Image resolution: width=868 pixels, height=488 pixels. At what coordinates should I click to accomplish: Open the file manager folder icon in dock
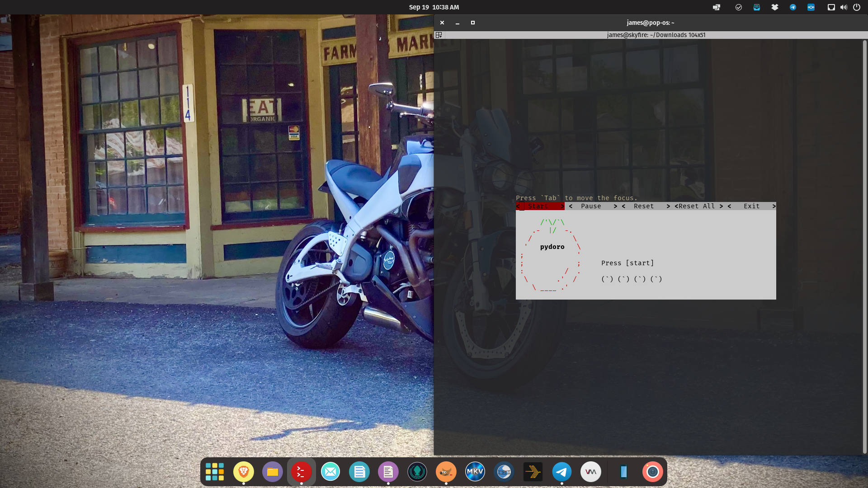tap(273, 471)
